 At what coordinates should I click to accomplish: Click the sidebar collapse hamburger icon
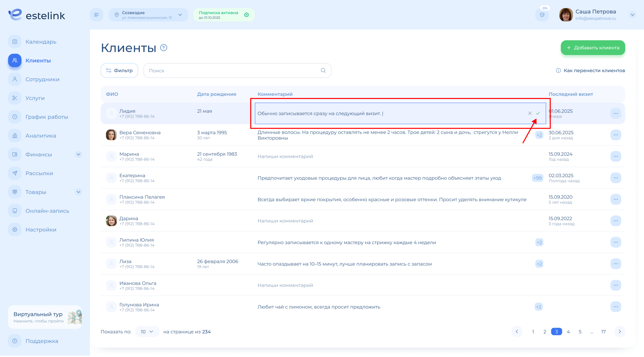point(96,15)
